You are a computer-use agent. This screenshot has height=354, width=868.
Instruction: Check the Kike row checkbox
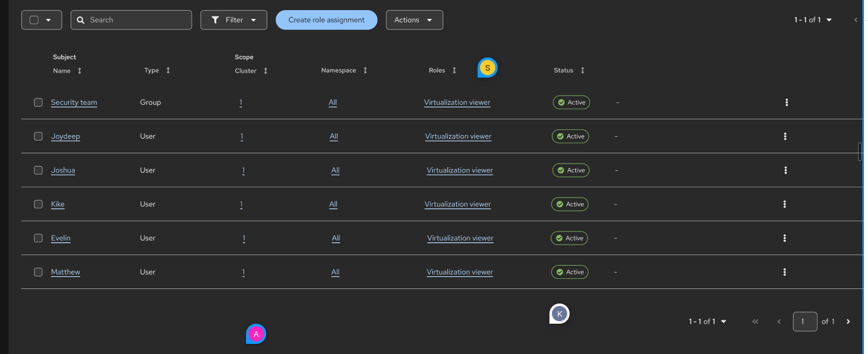[38, 204]
